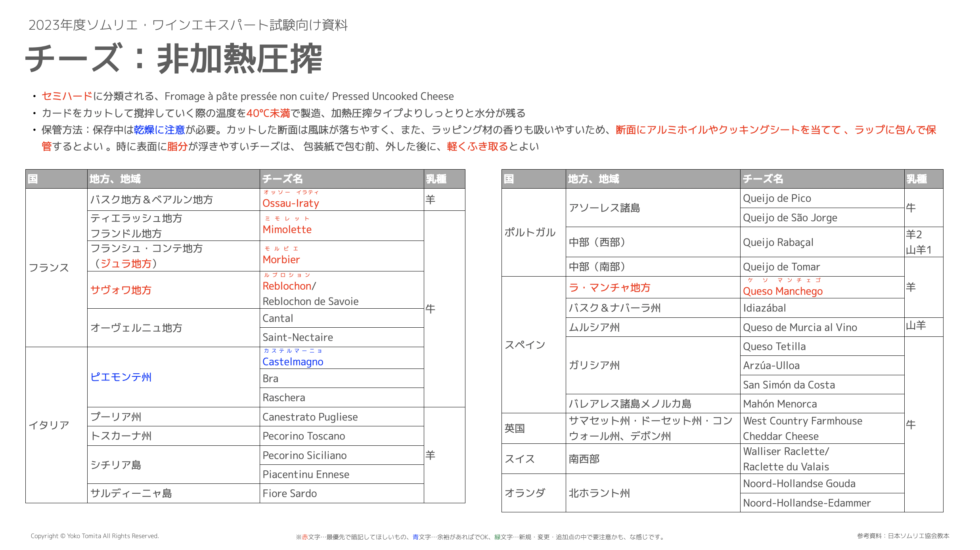Click the country cell ポルトガル
980x550 pixels.
[x=534, y=233]
